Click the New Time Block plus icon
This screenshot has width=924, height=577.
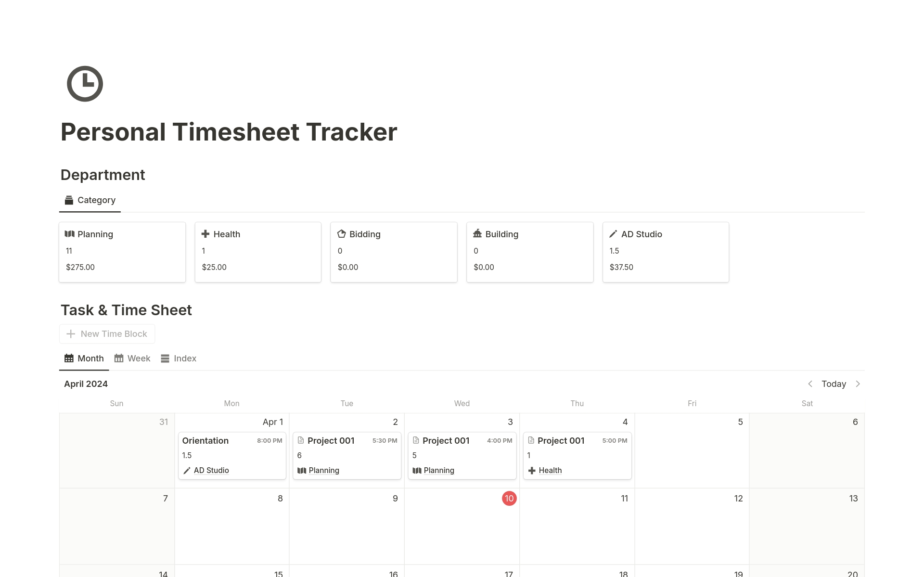(x=70, y=333)
